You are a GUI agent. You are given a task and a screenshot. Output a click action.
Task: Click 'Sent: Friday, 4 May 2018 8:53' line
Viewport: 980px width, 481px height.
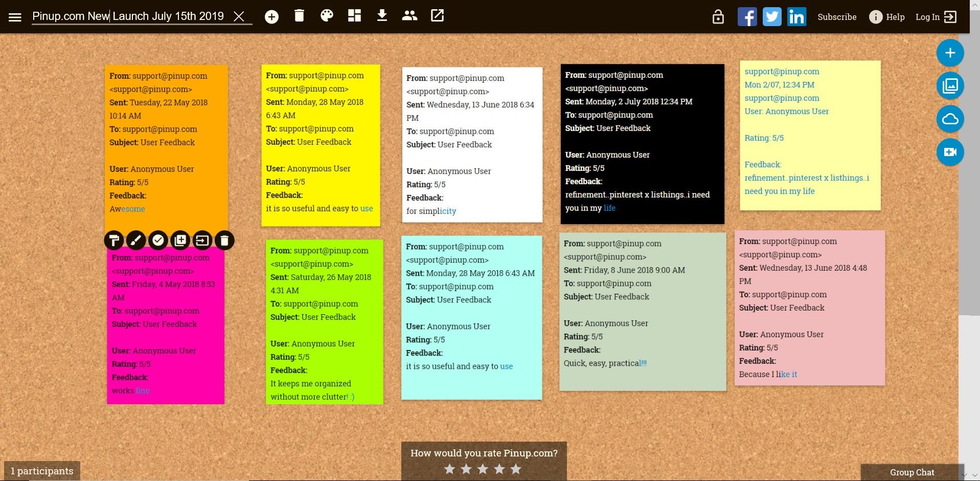coord(164,285)
